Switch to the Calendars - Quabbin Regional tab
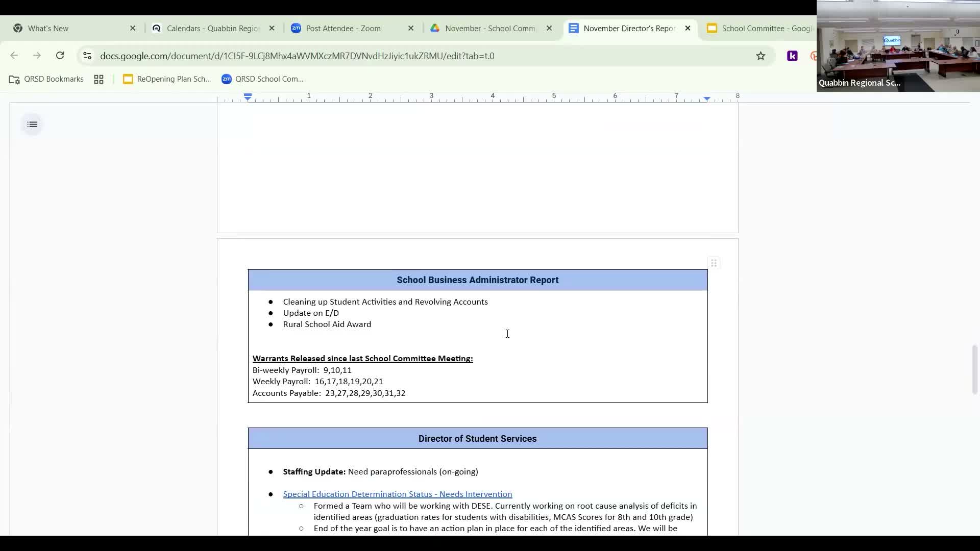980x551 pixels. tap(213, 29)
